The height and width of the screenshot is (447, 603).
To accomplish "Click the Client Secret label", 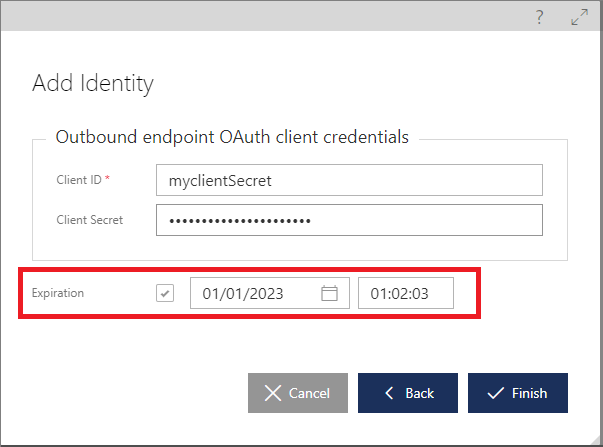I will click(x=90, y=220).
